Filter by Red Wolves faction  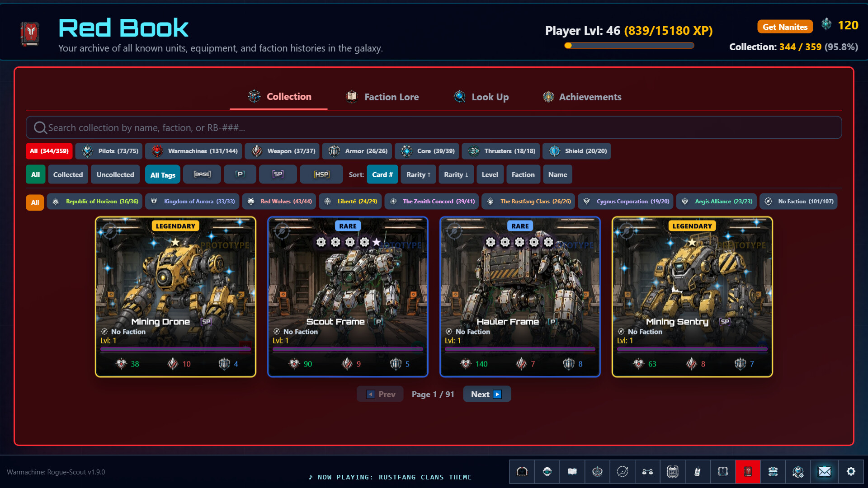click(280, 202)
